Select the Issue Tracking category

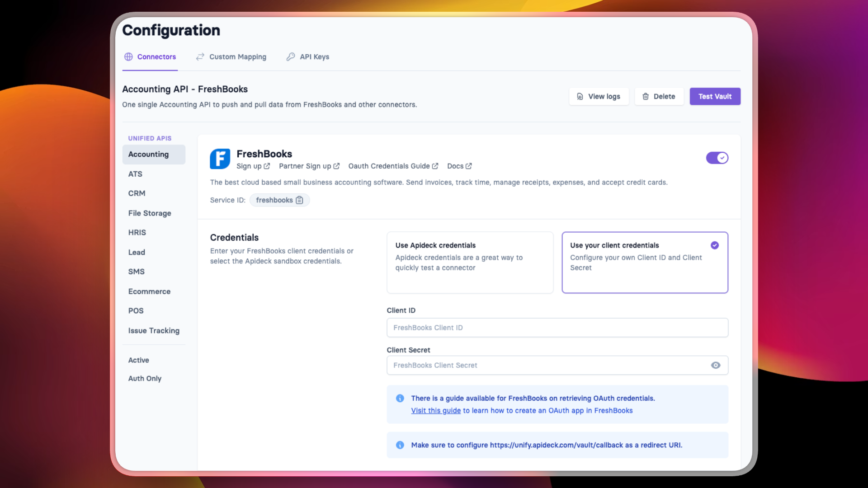coord(154,330)
